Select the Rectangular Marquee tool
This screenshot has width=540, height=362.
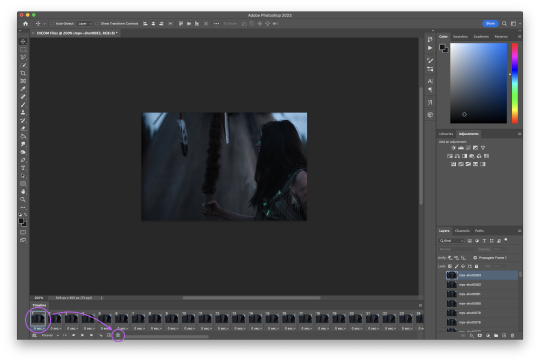tap(23, 50)
